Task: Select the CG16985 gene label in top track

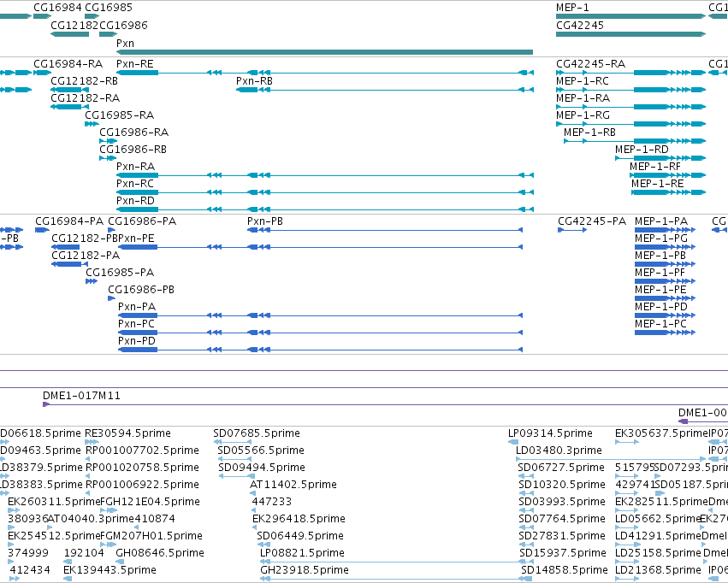Action: (x=109, y=8)
